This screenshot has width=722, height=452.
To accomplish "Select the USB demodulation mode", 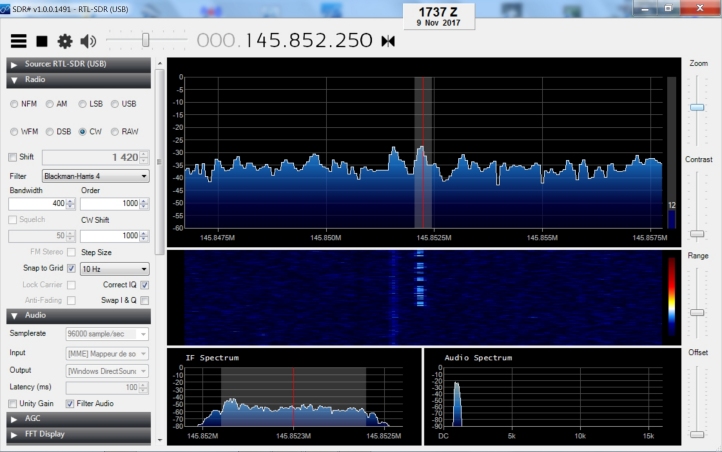I will pos(116,104).
